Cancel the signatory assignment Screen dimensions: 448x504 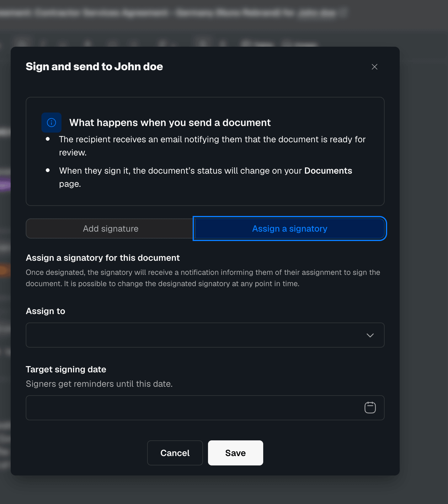click(x=175, y=453)
